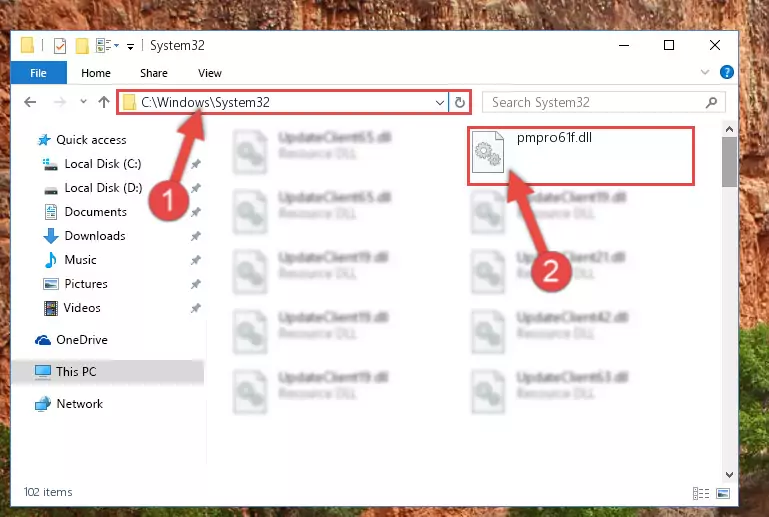Image resolution: width=769 pixels, height=517 pixels.
Task: Open Local Disk (C:) in sidebar
Action: [103, 164]
